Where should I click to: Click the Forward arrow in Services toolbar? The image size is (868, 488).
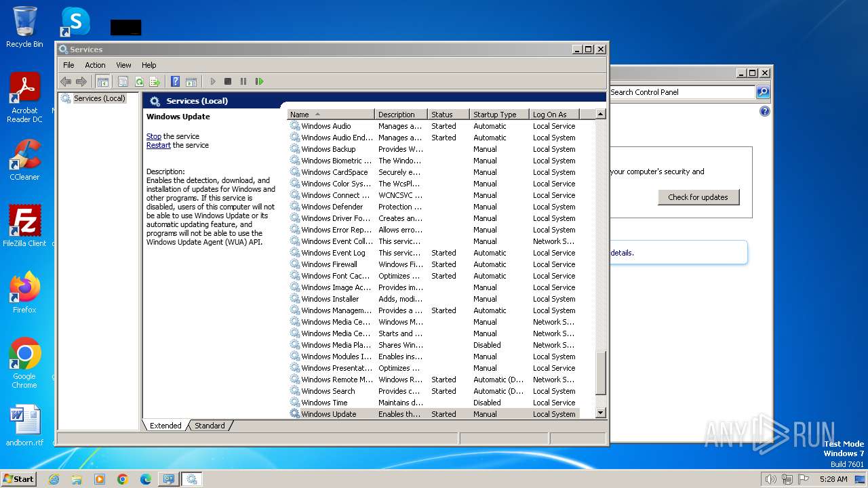coord(81,81)
